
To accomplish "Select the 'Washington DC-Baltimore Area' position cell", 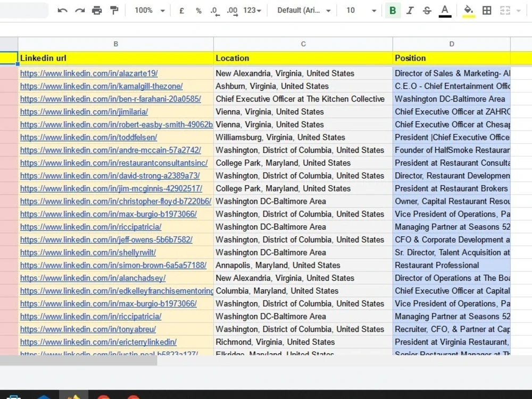I will (452, 99).
